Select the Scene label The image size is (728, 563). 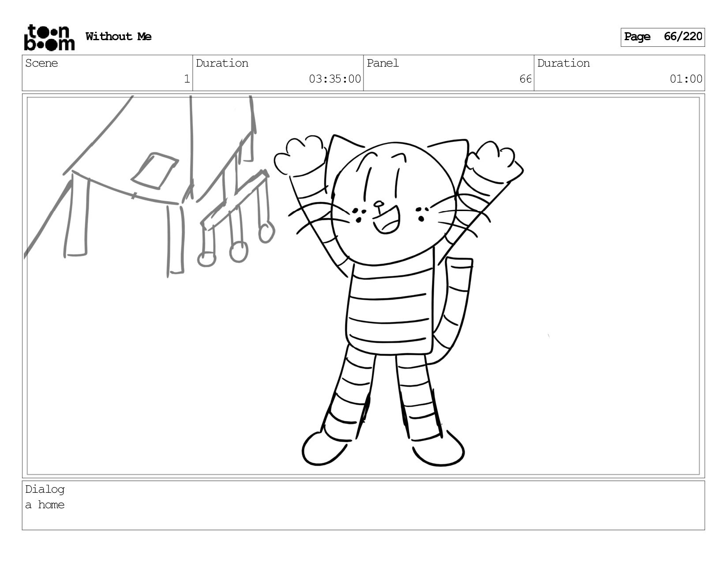coord(41,63)
